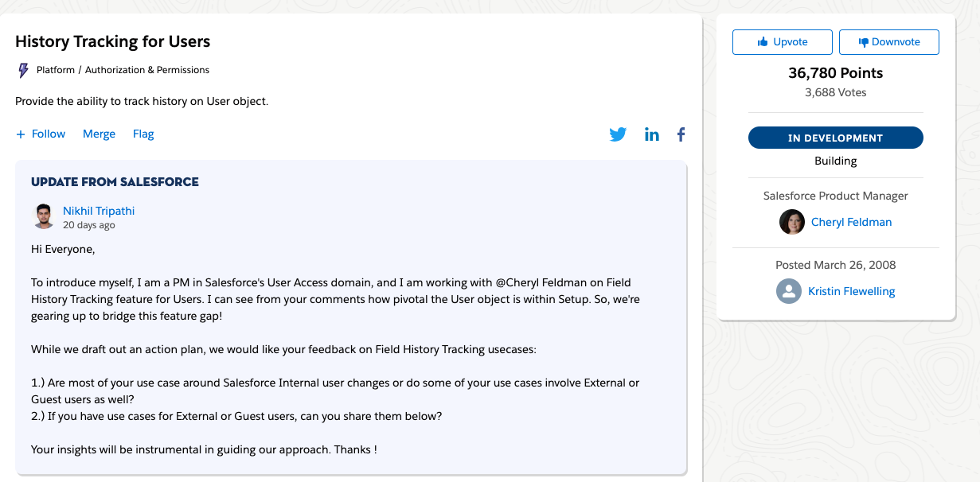
Task: Open Kristin Flewelling's profile link
Action: coord(851,291)
